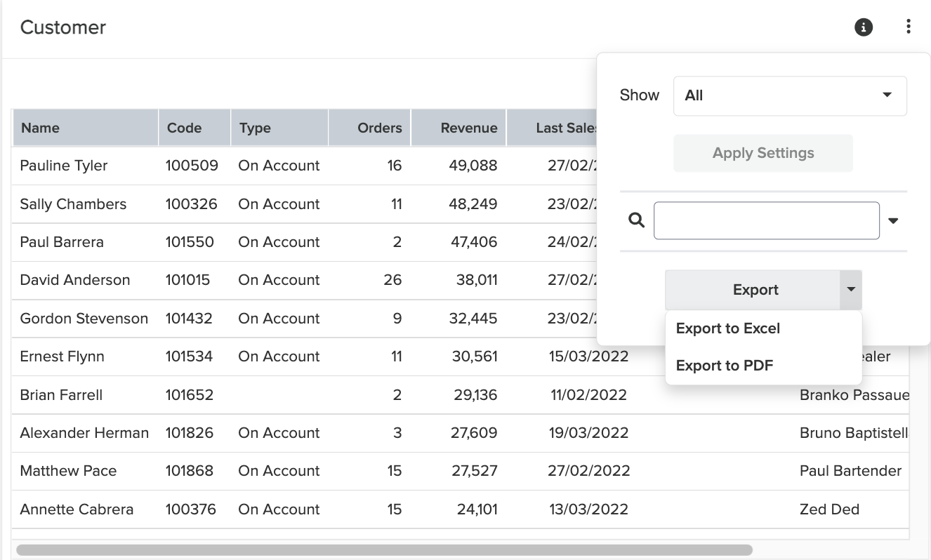This screenshot has width=931, height=560.
Task: Click revenue value 32,445
Action: point(474,319)
